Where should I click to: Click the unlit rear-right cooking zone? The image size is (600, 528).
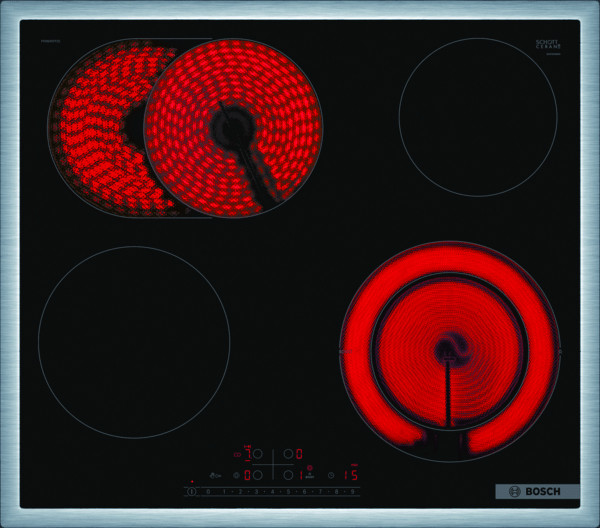point(477,111)
